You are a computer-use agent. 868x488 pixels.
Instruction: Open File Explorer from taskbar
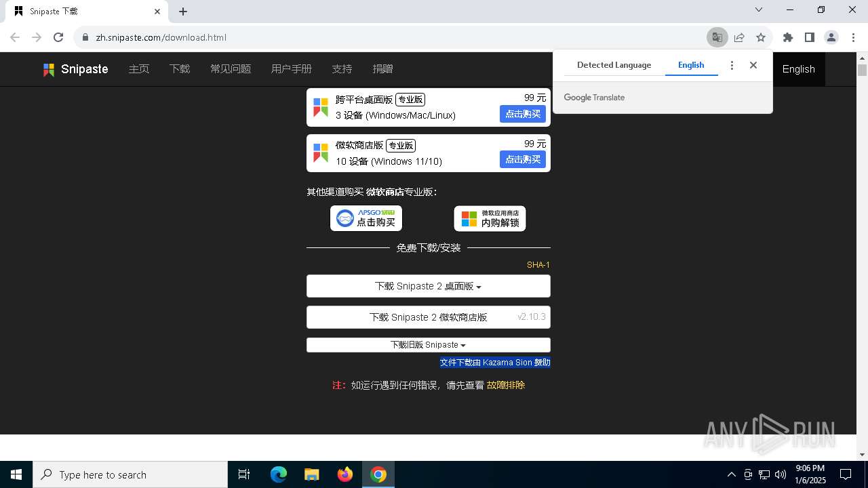pos(312,474)
